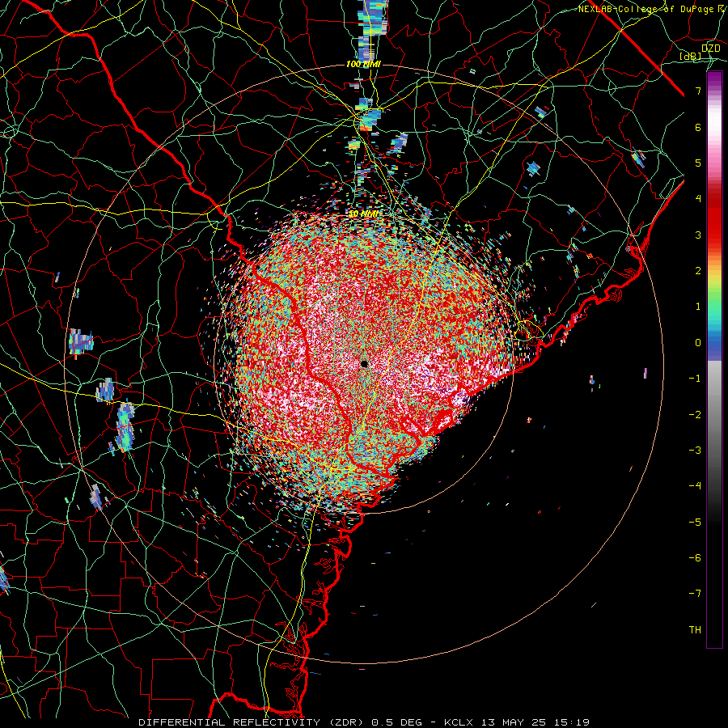Click the -2 value on the dB scale

695,415
